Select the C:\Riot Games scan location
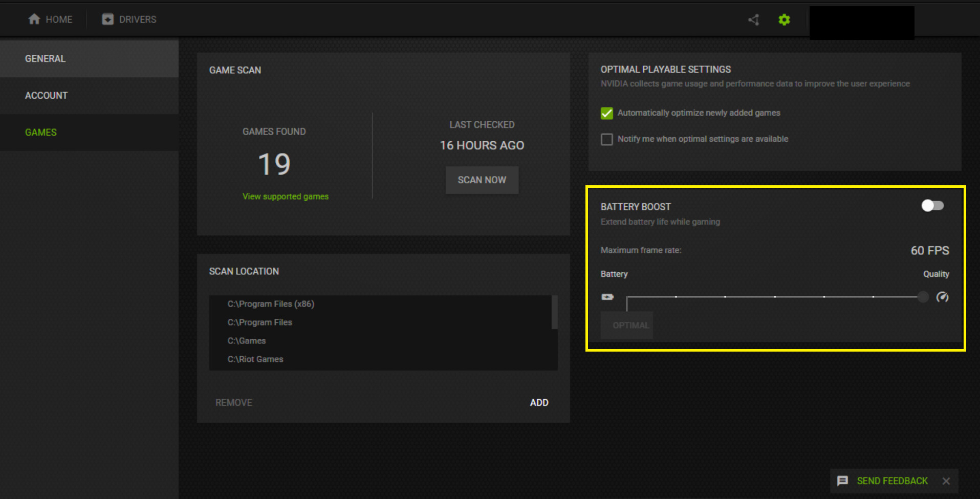The width and height of the screenshot is (980, 499). 255,359
